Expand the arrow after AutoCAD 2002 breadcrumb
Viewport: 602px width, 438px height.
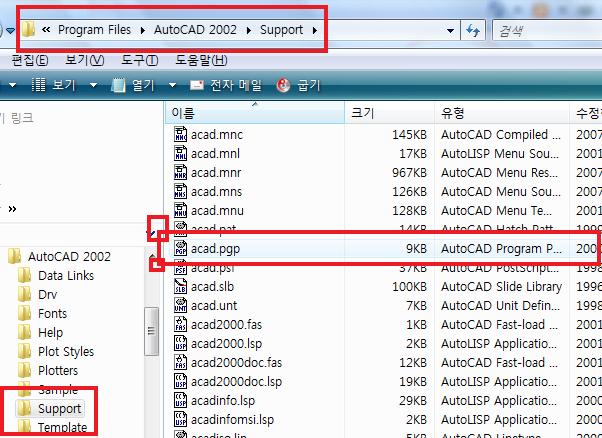[249, 30]
